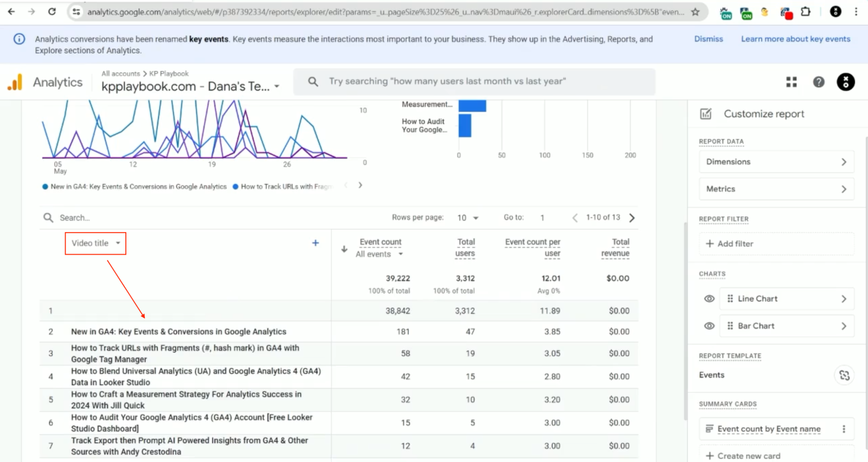The image size is (868, 462).
Task: Dismiss the key events banner
Action: tap(708, 39)
